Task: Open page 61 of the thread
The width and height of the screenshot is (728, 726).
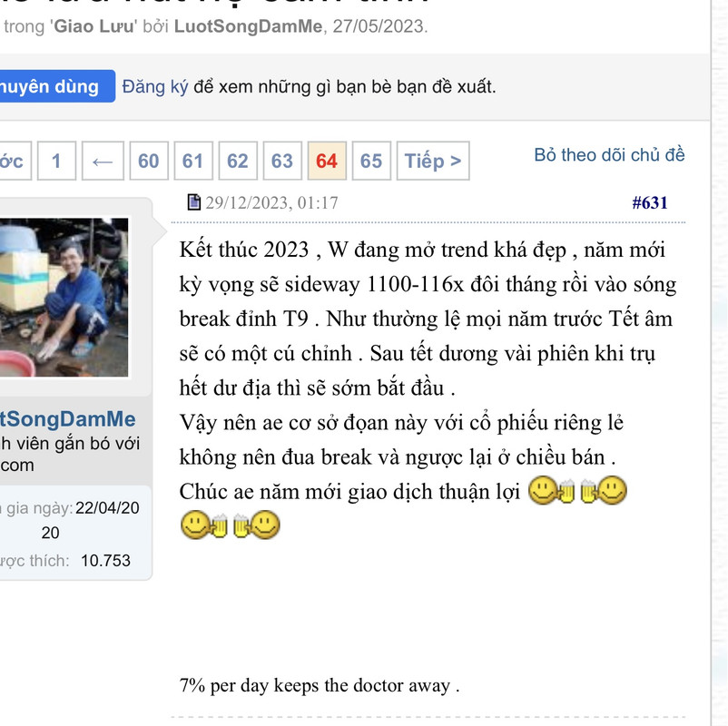Action: click(193, 161)
